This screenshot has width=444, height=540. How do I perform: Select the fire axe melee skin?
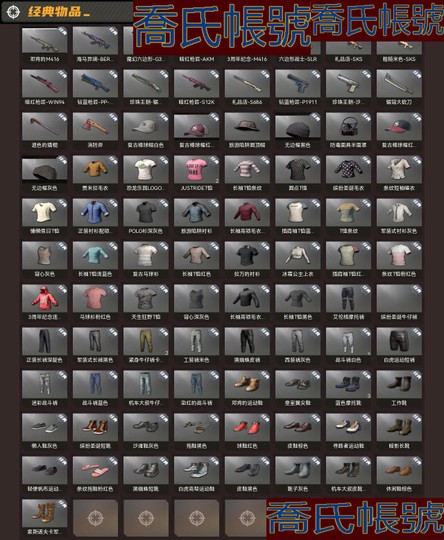95,131
